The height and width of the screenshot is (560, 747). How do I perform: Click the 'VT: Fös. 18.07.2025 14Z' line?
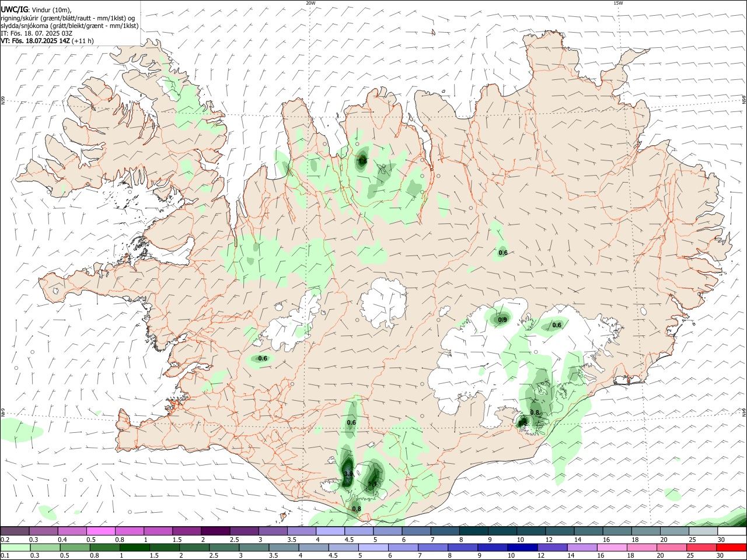[x=36, y=41]
